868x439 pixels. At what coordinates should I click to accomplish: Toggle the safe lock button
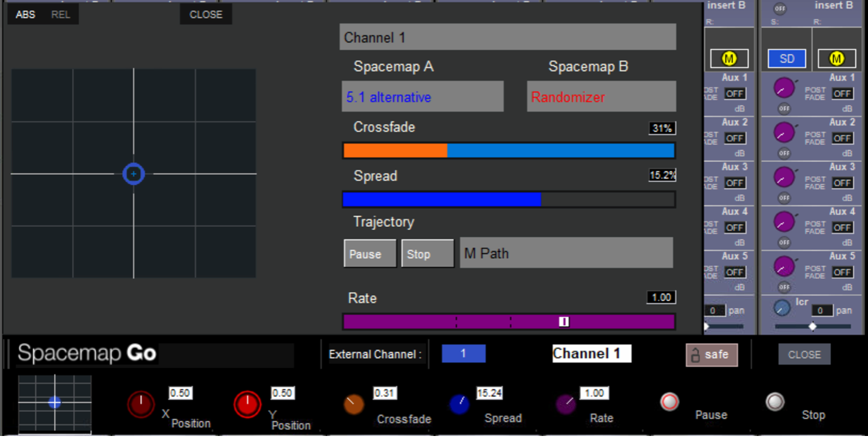click(x=711, y=355)
